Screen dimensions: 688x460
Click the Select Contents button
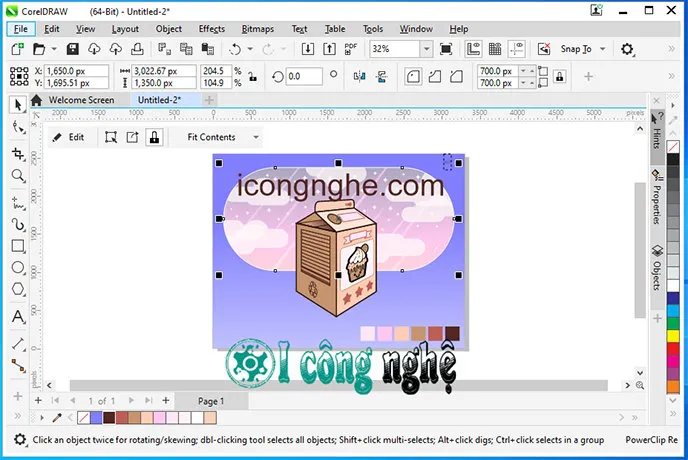click(111, 137)
